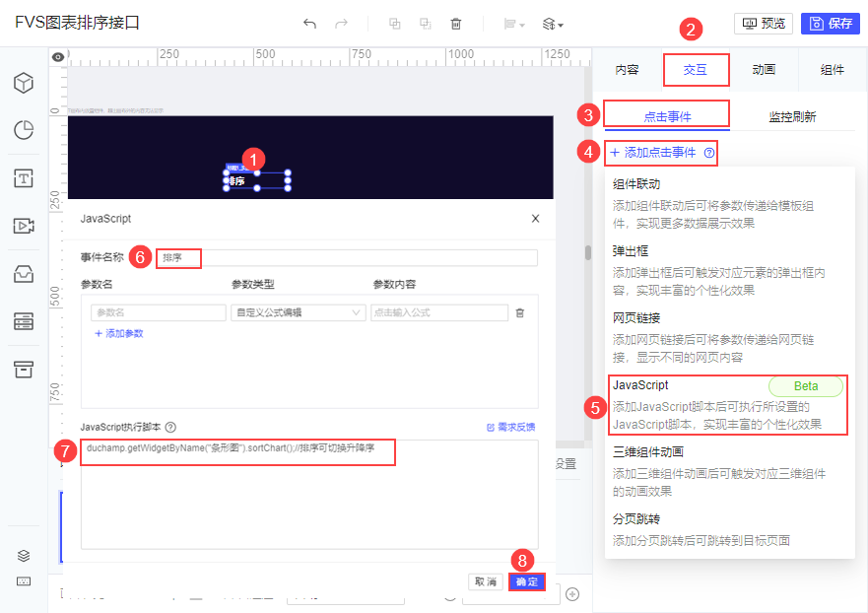Select the archive box icon in sidebar
The height and width of the screenshot is (613, 868).
24,370
